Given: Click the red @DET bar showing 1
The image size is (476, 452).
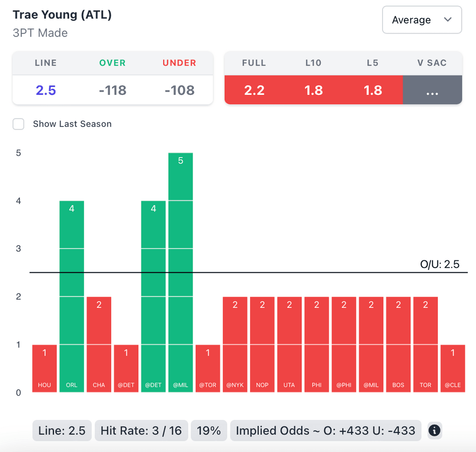Looking at the screenshot, I should (x=126, y=368).
